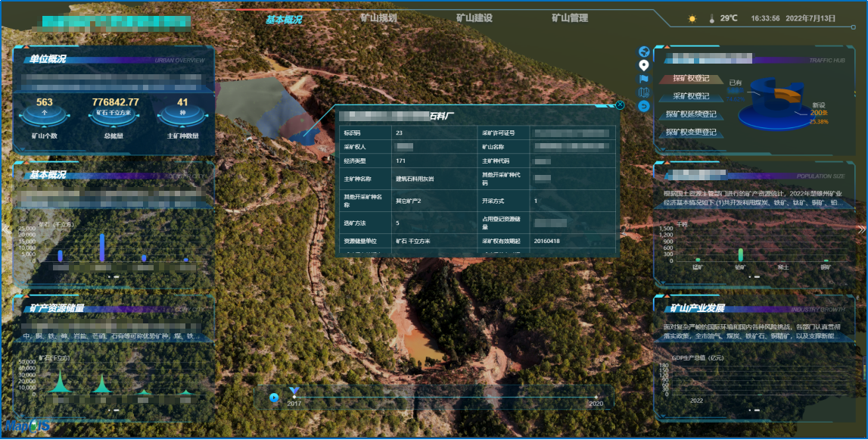Click the blue undo arrow icon
Image resolution: width=868 pixels, height=440 pixels.
point(644,106)
